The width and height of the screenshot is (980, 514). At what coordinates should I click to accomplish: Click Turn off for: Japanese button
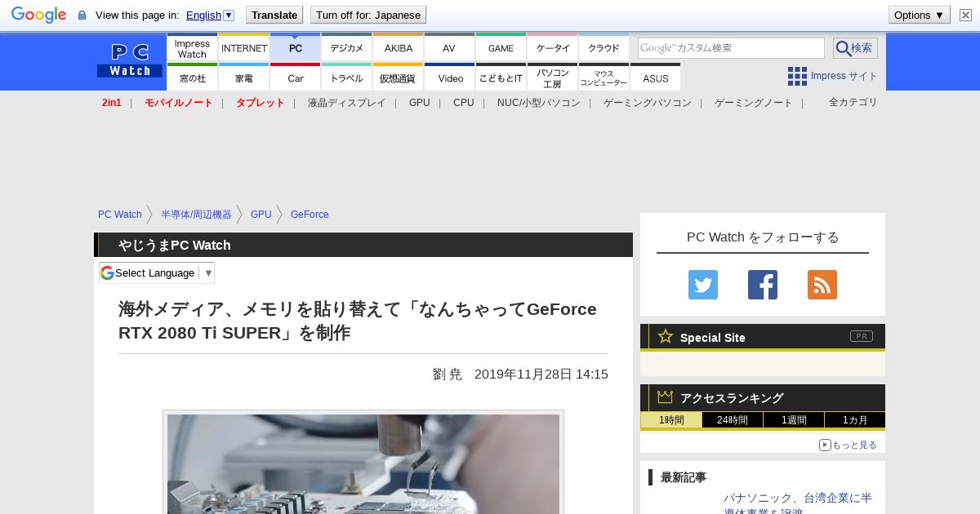(368, 15)
